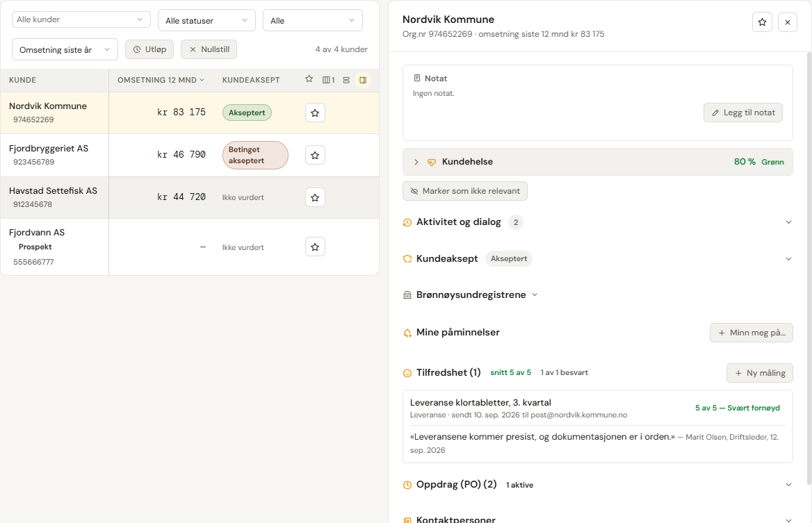The image size is (812, 523).
Task: Click the Kundehelse heart icon
Action: pyautogui.click(x=431, y=162)
